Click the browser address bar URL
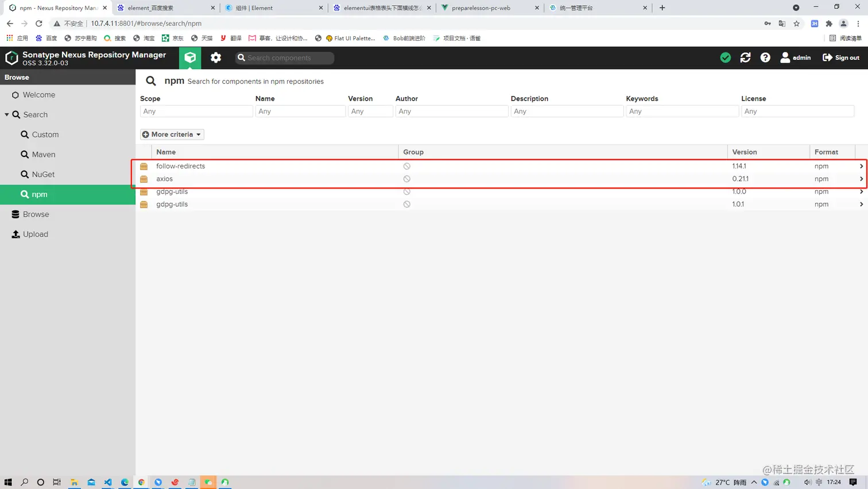This screenshot has width=868, height=489. 146,24
